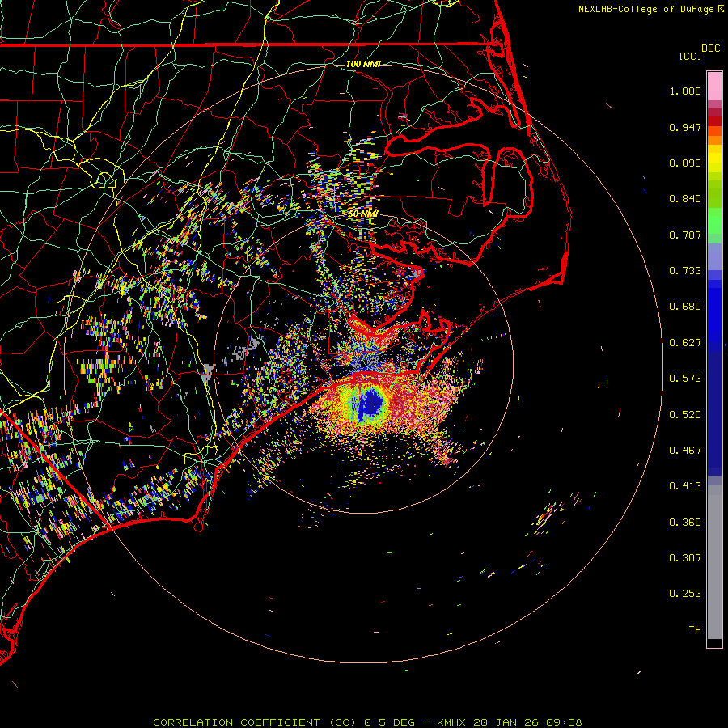Pick the orange color bar segment
The image size is (728, 728).
(714, 140)
